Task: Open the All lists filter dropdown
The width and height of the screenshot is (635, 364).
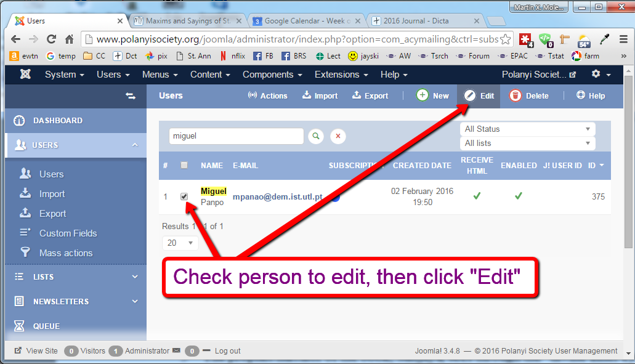Action: tap(527, 143)
